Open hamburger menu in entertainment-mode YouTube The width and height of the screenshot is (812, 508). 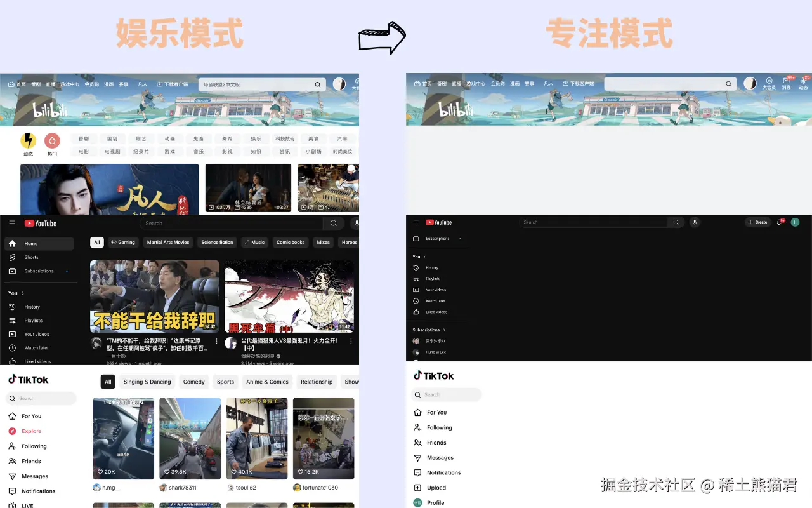(12, 224)
